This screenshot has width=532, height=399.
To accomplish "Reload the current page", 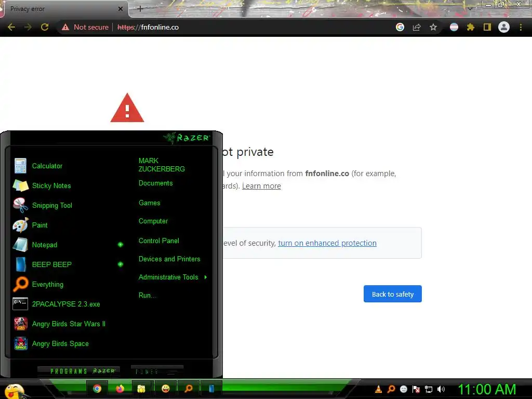I will 45,27.
